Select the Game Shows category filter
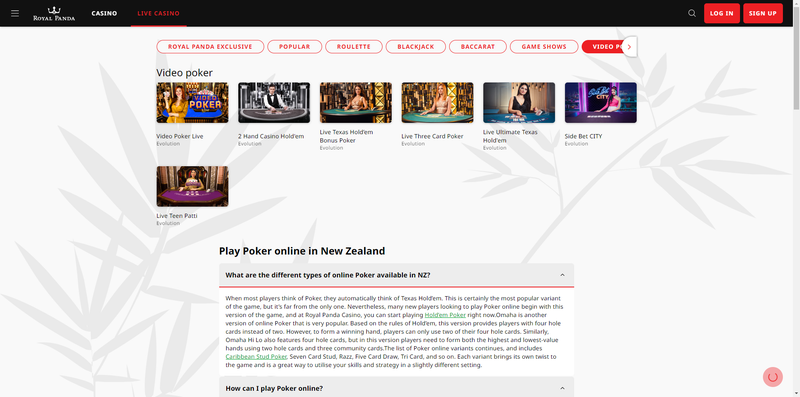 [x=544, y=46]
